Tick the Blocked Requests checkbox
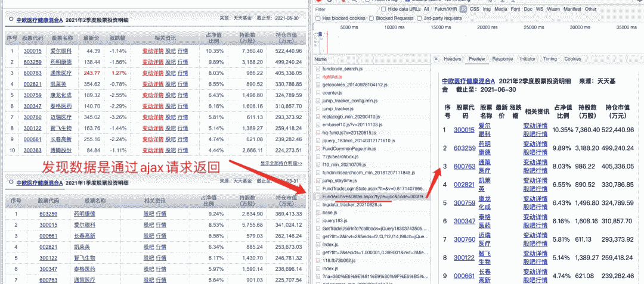 (371, 18)
